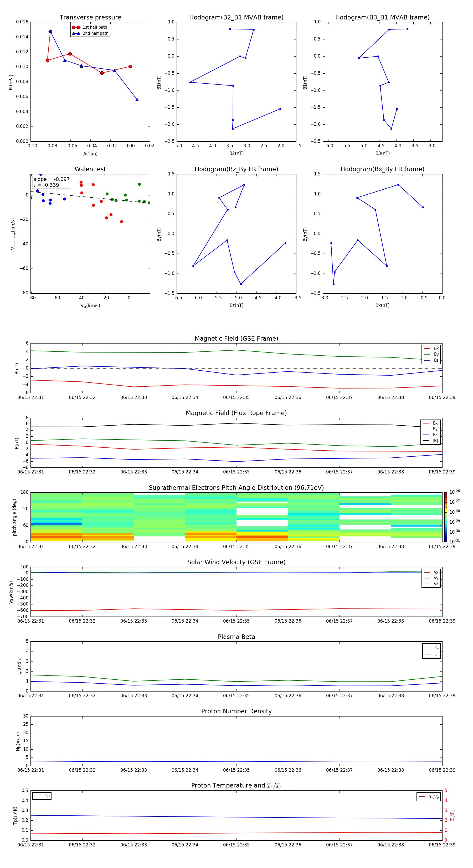The image size is (473, 868).
Task: Click the "B3(nT)" x-axis label
Action: coord(382,153)
